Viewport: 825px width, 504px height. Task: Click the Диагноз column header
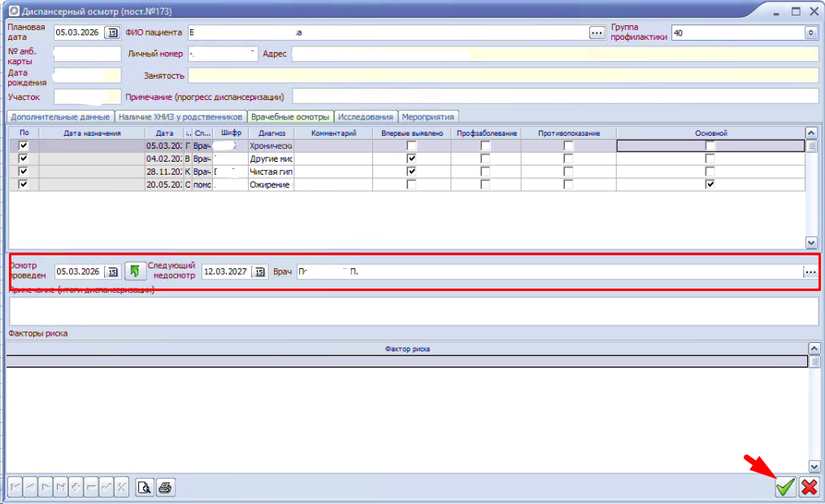tap(271, 133)
